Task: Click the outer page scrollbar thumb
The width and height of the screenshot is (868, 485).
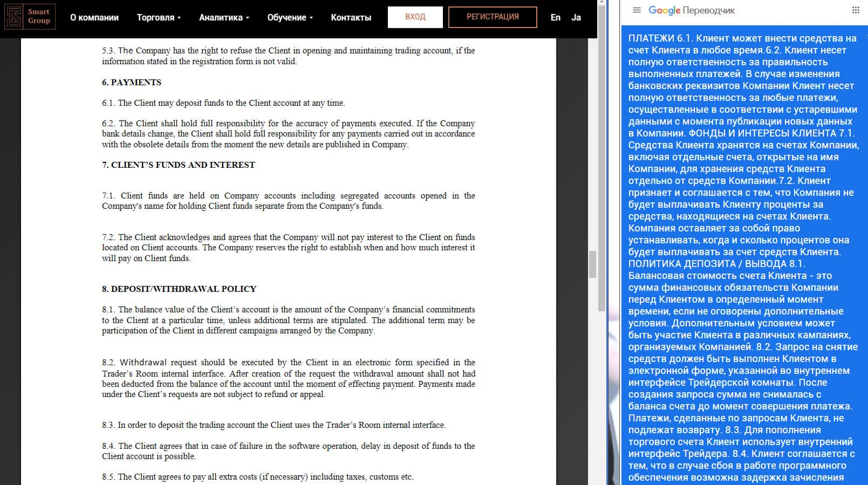Action: [602, 156]
